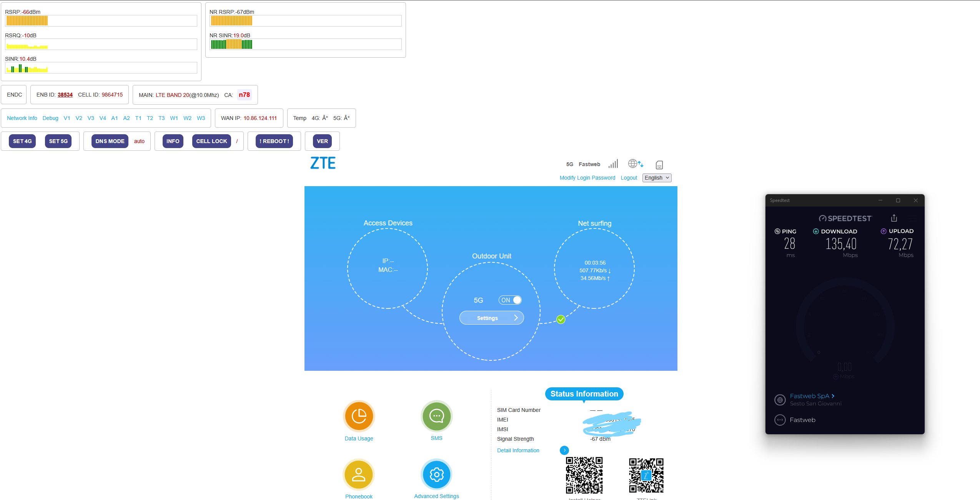Image resolution: width=980 pixels, height=500 pixels.
Task: Expand Fastweb SpA server selection
Action: click(812, 396)
